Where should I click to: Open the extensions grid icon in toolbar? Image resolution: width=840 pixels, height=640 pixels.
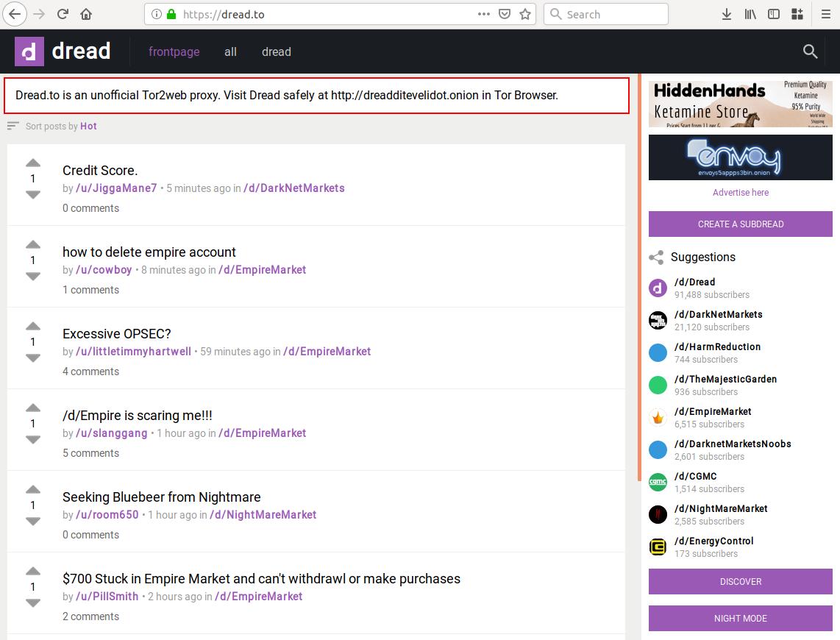[797, 15]
